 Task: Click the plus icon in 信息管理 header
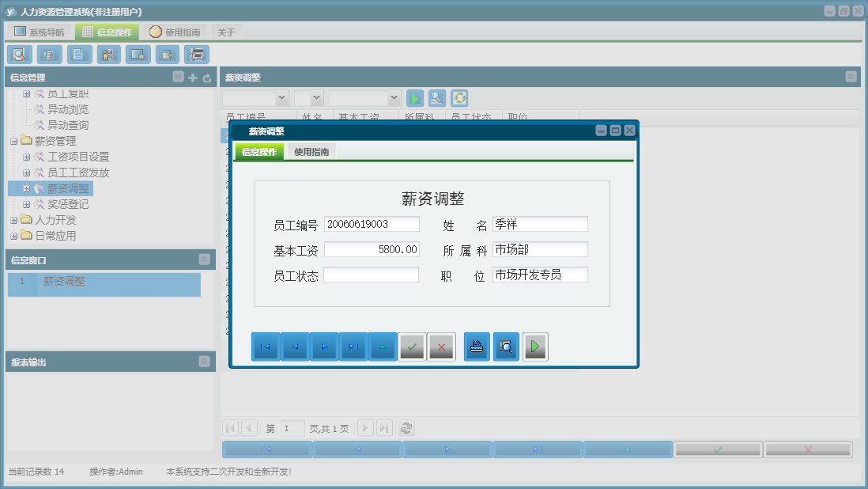pyautogui.click(x=193, y=78)
